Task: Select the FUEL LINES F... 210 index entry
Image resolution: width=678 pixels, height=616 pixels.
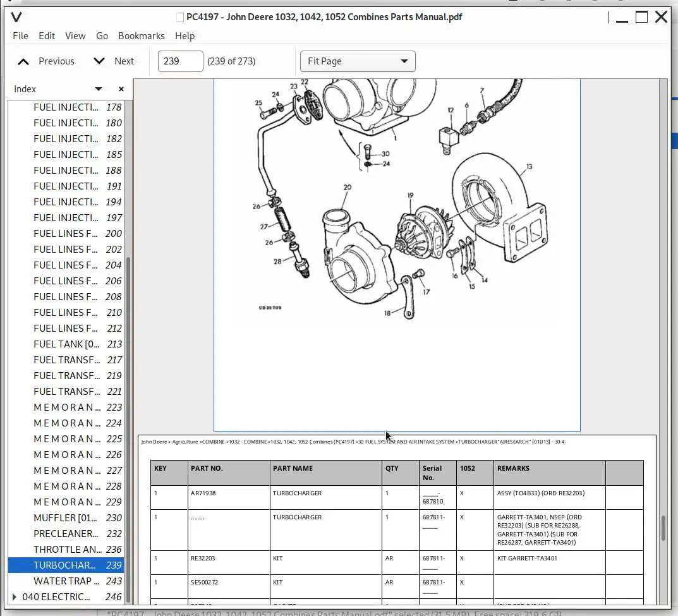Action: [x=66, y=313]
